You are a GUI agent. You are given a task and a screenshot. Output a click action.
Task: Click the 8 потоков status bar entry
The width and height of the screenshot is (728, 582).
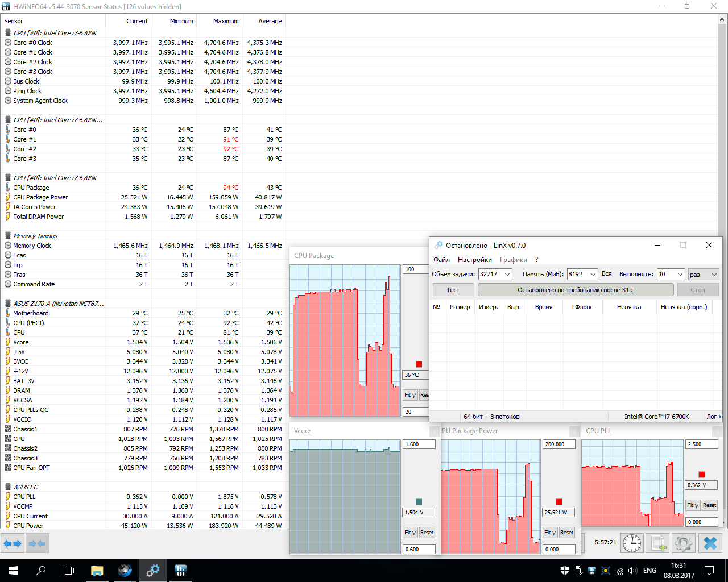pyautogui.click(x=505, y=417)
